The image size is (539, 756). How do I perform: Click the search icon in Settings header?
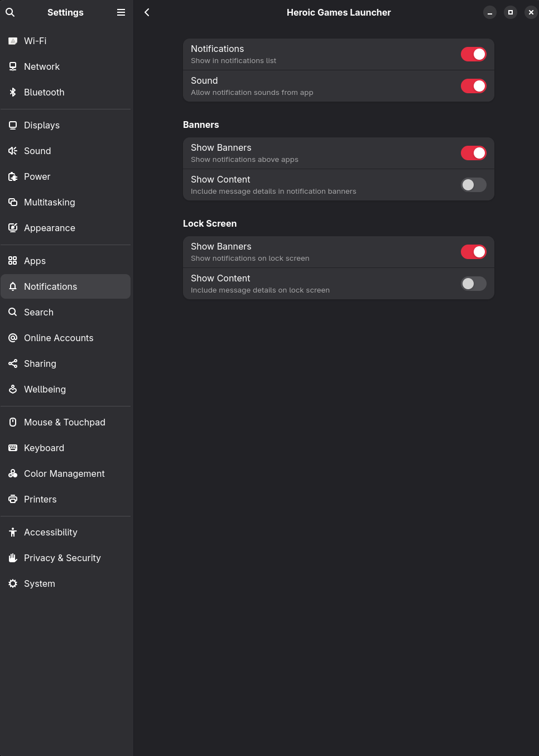click(10, 12)
